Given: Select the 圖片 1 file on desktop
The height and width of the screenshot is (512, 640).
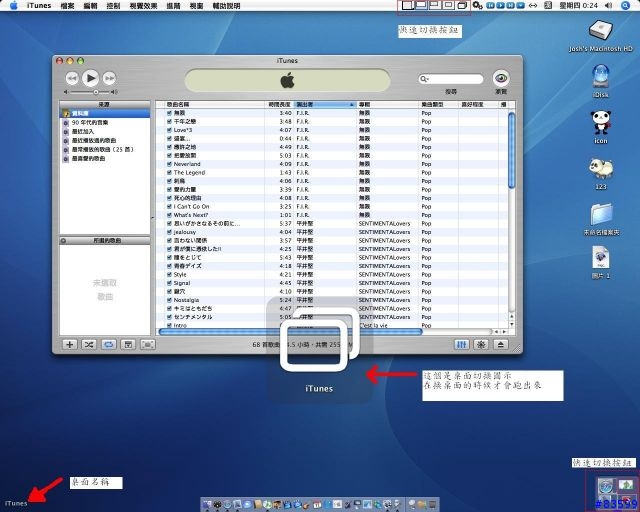Looking at the screenshot, I should pos(601,262).
